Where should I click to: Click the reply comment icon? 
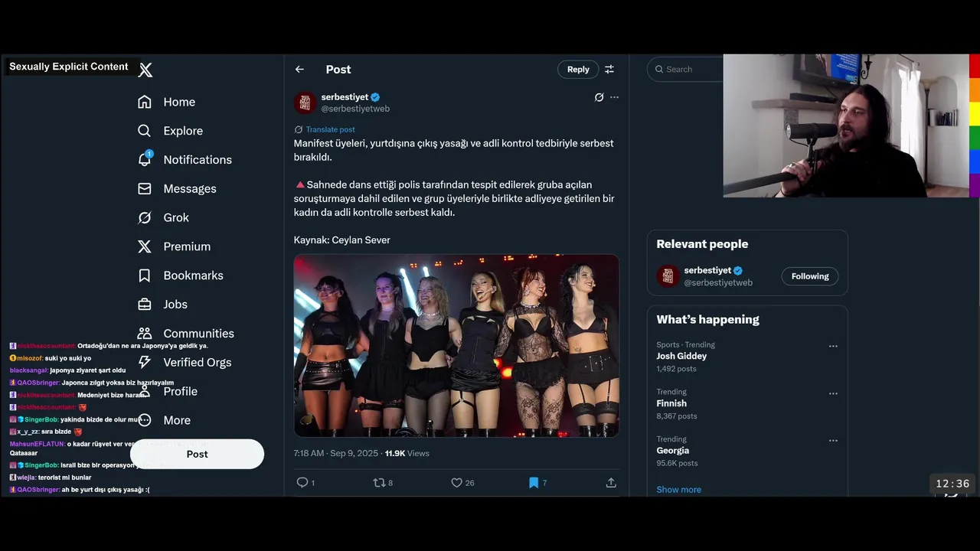pos(302,482)
